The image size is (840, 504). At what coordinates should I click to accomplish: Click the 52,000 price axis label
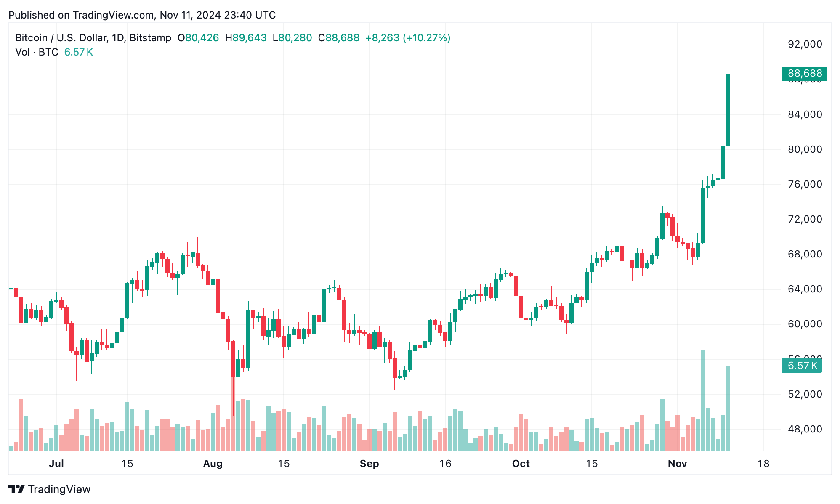pos(805,394)
